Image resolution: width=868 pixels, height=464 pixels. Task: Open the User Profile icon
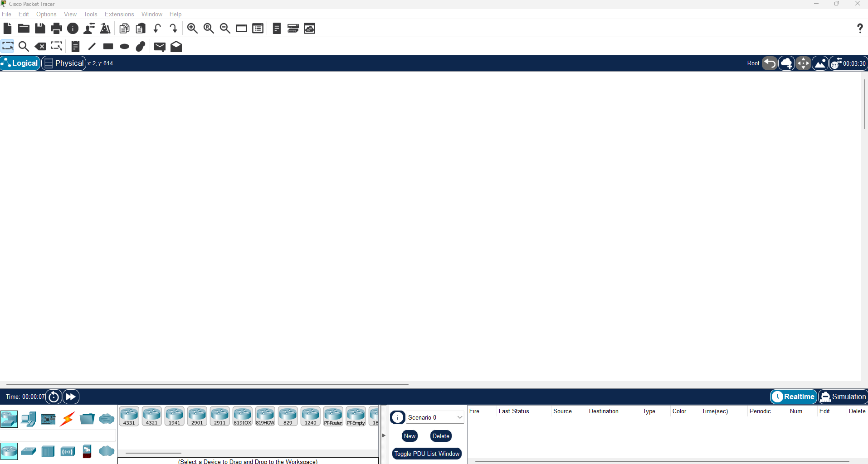(x=89, y=29)
